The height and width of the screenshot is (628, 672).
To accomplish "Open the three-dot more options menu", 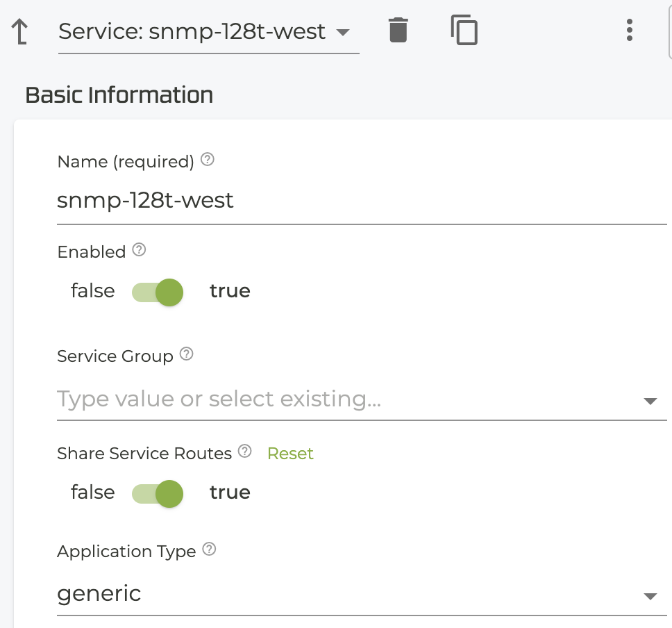I will coord(629,31).
